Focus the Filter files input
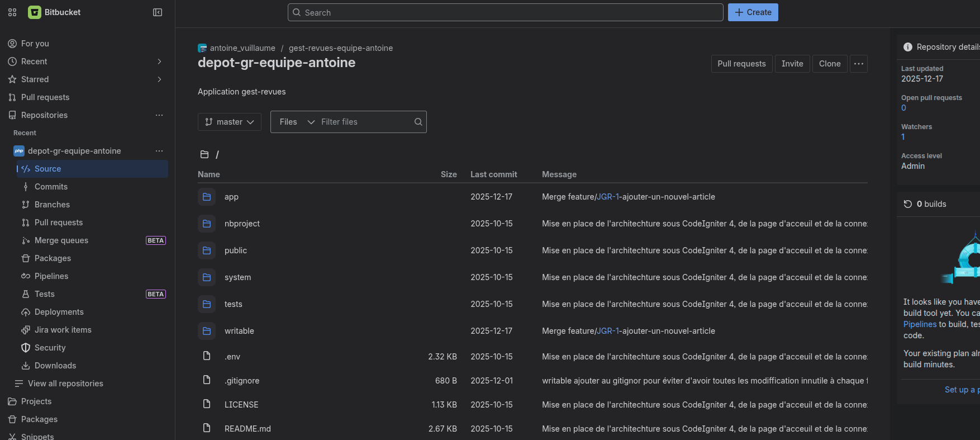Viewport: 980px width, 440px height. click(x=366, y=122)
